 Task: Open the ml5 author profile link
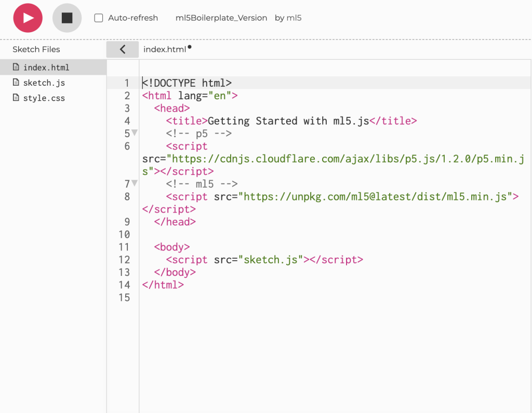point(294,18)
